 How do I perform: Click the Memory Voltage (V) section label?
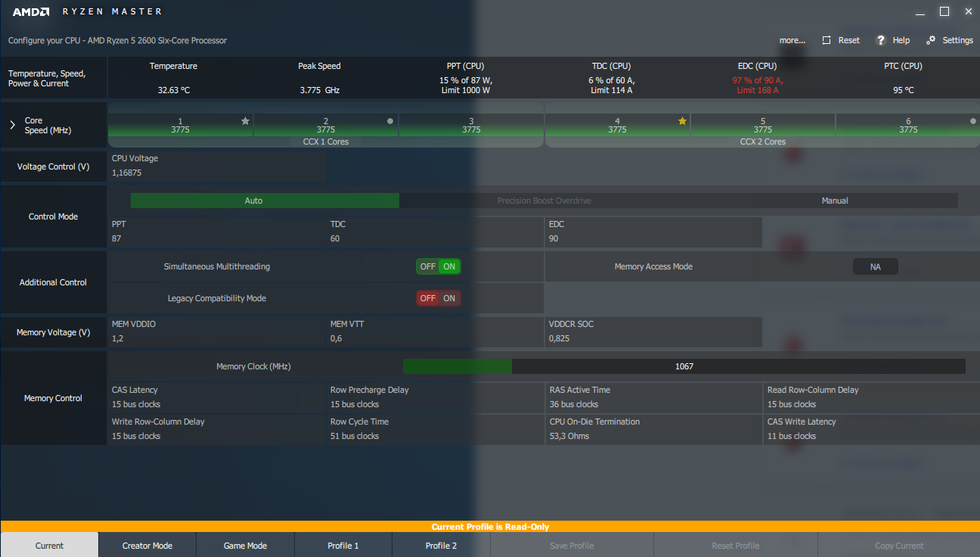53,332
